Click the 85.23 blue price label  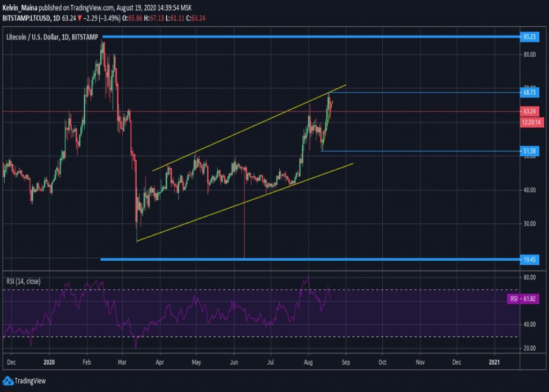click(x=529, y=37)
